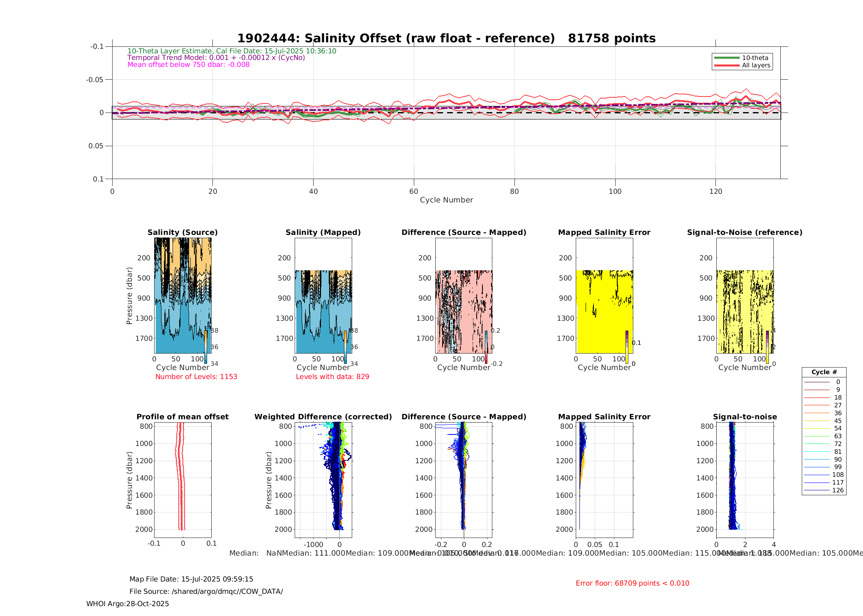Click the salinity offset chart title
Image resolution: width=863 pixels, height=616 pixels.
tap(446, 38)
